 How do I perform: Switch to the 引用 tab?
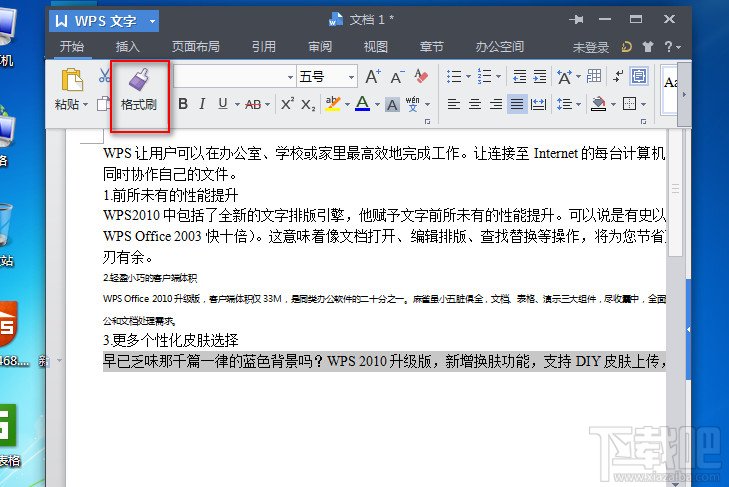[x=264, y=47]
